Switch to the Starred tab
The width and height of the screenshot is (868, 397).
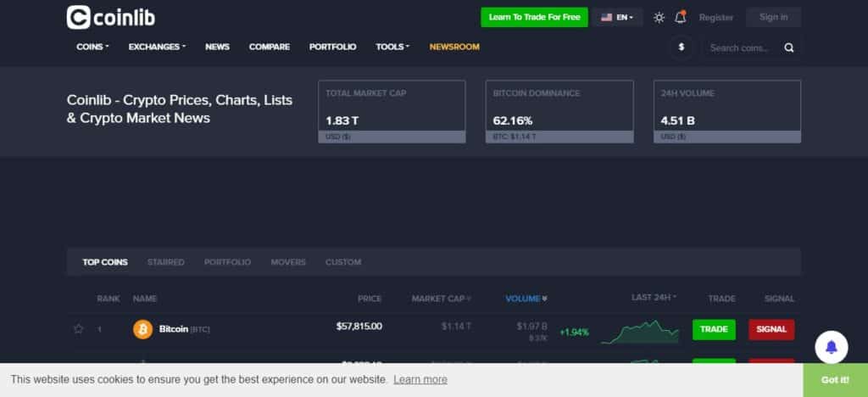(x=165, y=262)
